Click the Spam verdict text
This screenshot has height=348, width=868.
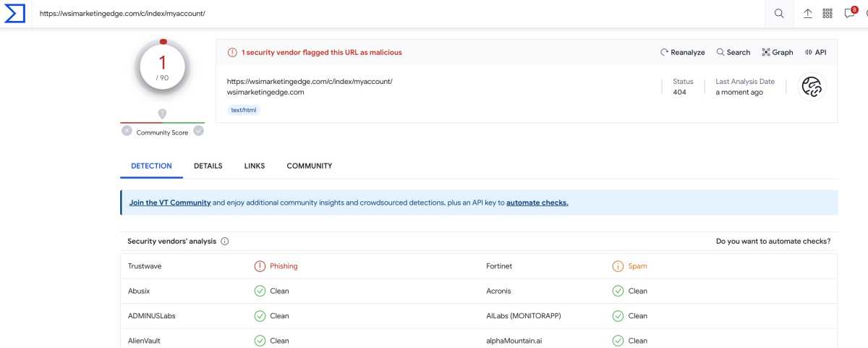point(637,266)
